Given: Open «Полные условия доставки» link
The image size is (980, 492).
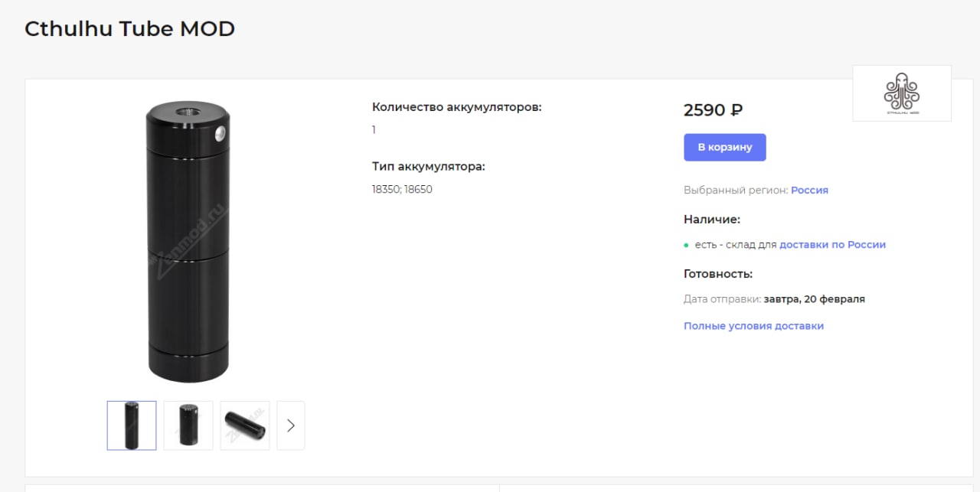Looking at the screenshot, I should (x=753, y=326).
